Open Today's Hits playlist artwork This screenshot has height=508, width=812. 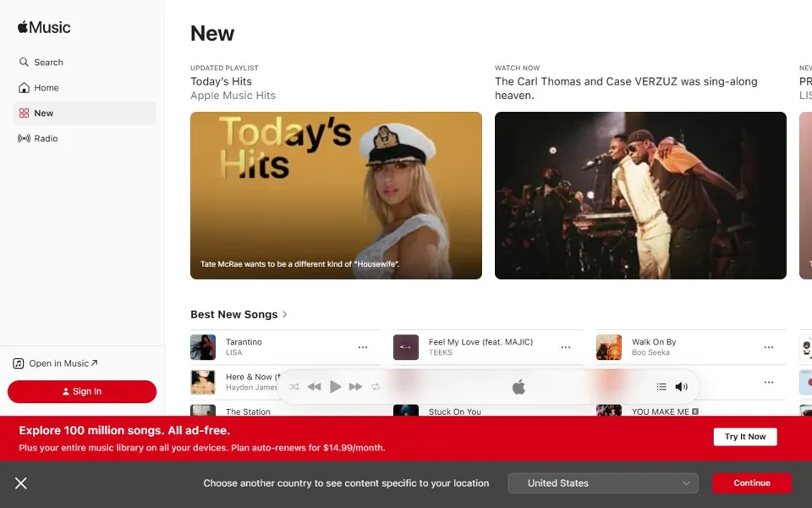[336, 196]
